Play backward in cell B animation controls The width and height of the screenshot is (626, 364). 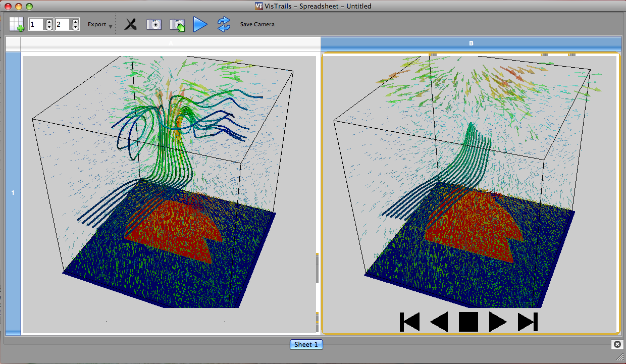coord(439,322)
